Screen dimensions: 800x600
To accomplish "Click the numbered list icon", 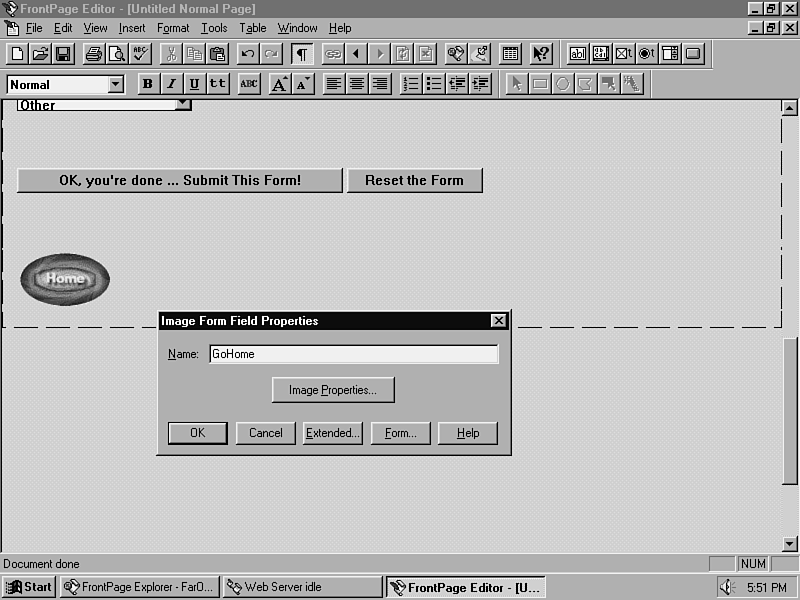I will [410, 84].
